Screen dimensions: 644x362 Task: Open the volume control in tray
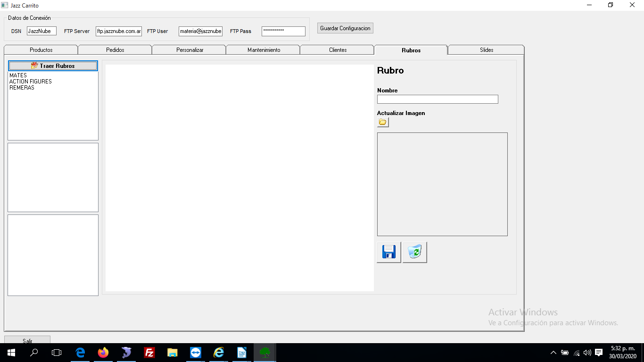point(587,353)
